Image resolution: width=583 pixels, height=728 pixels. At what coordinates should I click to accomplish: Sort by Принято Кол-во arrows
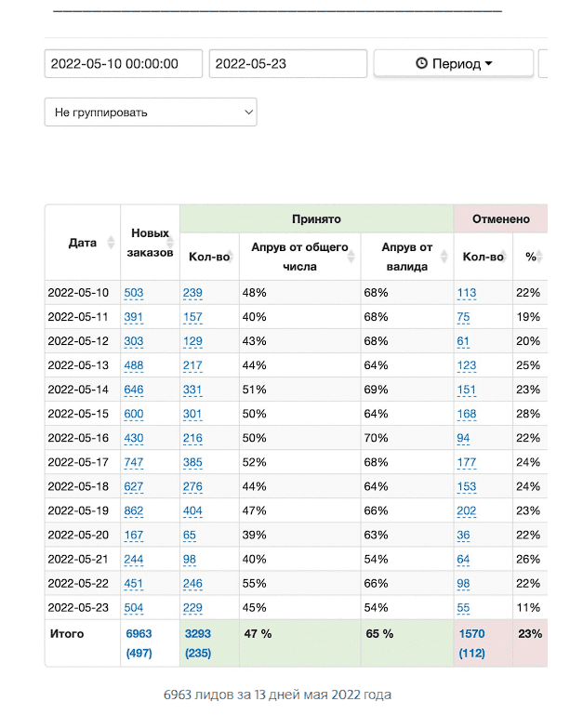230,257
